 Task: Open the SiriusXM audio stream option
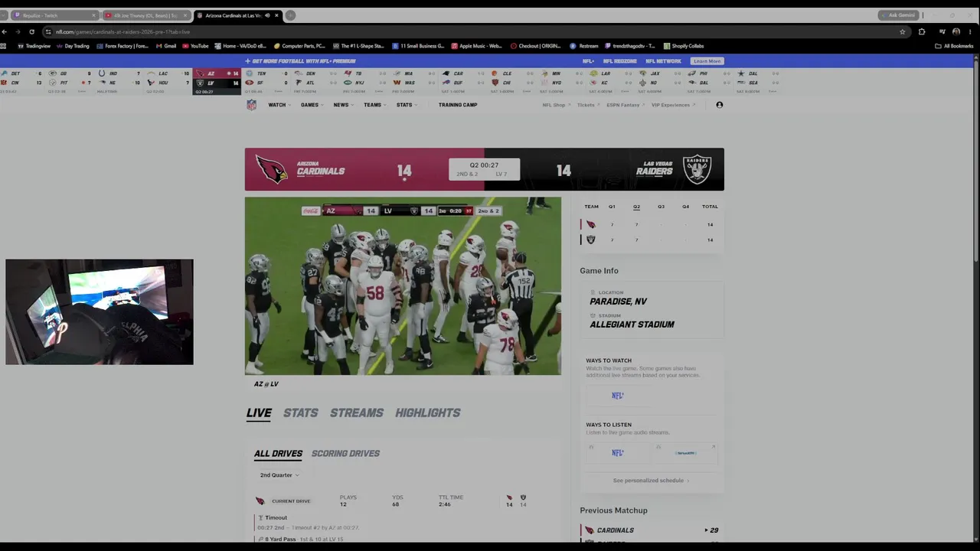[x=685, y=453]
